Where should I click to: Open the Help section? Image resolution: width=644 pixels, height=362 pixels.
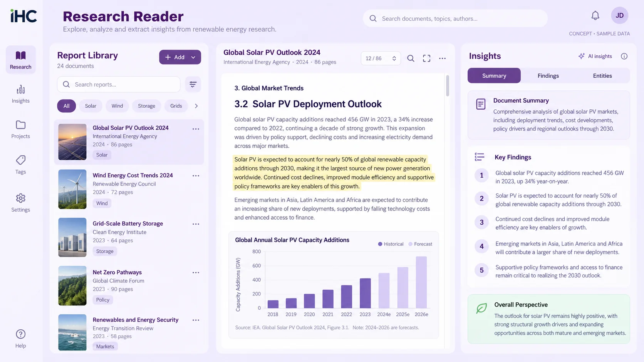21,339
